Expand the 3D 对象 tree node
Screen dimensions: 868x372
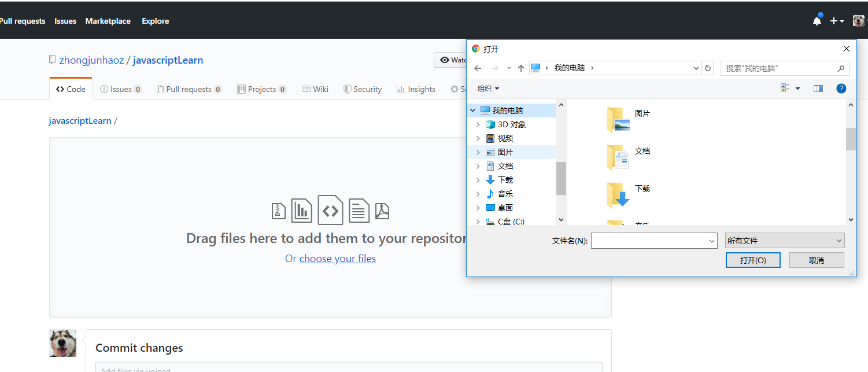tap(478, 124)
